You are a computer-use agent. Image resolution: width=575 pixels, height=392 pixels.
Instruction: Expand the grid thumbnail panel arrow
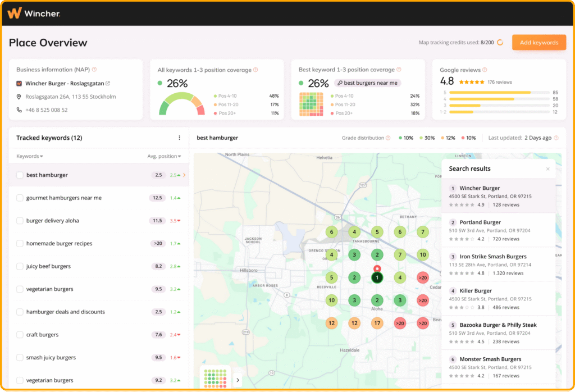click(238, 380)
